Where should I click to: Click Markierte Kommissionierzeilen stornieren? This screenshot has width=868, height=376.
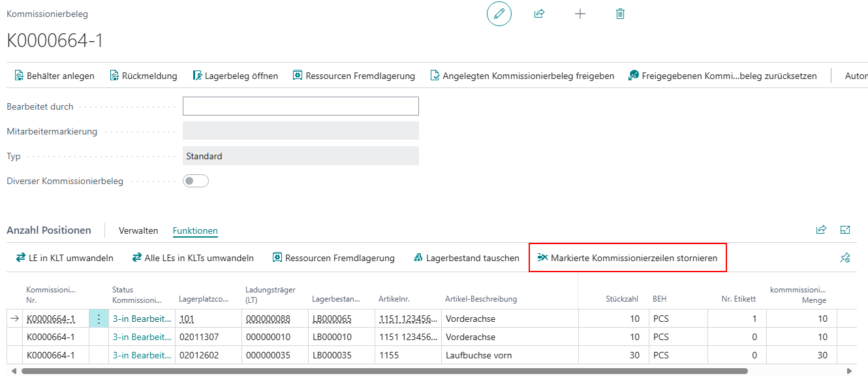tap(627, 258)
